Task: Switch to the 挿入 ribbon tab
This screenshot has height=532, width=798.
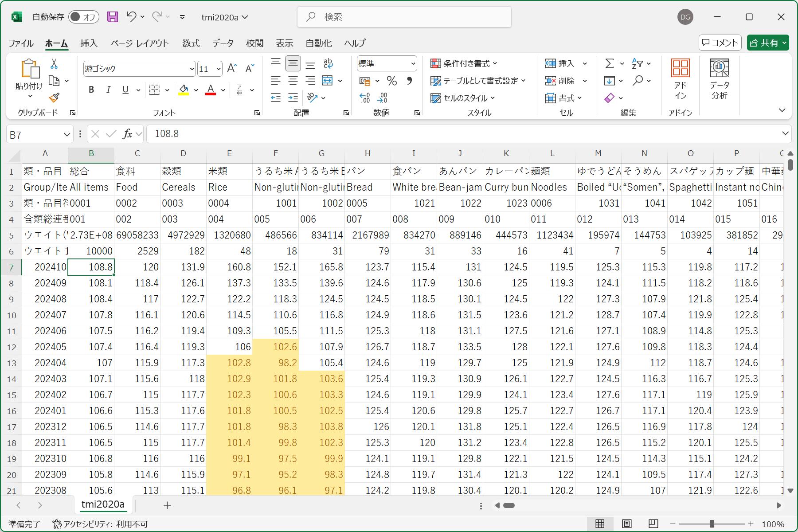Action: tap(89, 43)
